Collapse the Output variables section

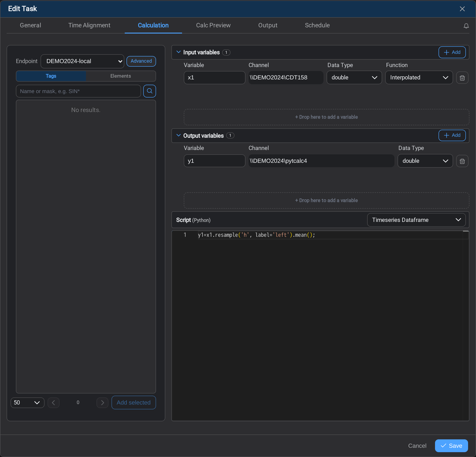pyautogui.click(x=178, y=135)
